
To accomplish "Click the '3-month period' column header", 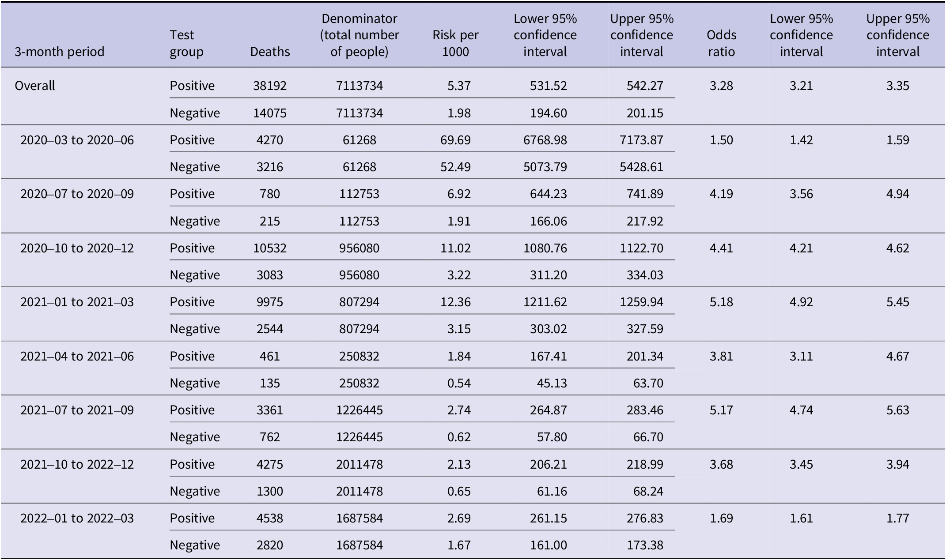I will [60, 52].
